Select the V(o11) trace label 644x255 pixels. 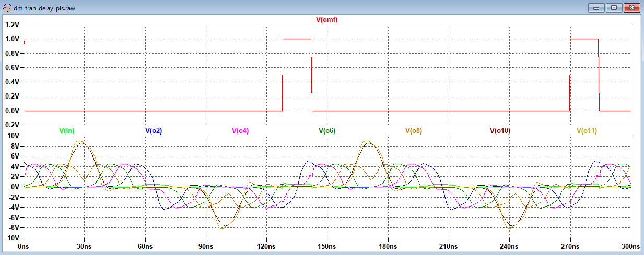coord(587,131)
